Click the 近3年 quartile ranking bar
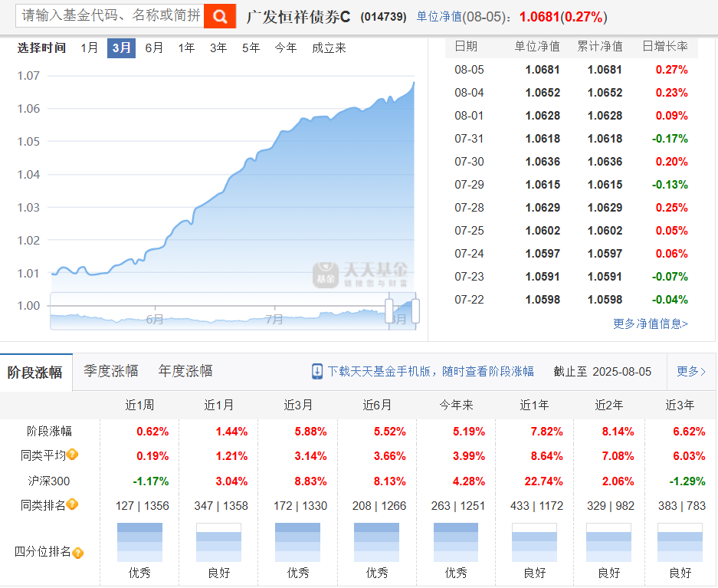The width and height of the screenshot is (718, 588). [x=680, y=542]
